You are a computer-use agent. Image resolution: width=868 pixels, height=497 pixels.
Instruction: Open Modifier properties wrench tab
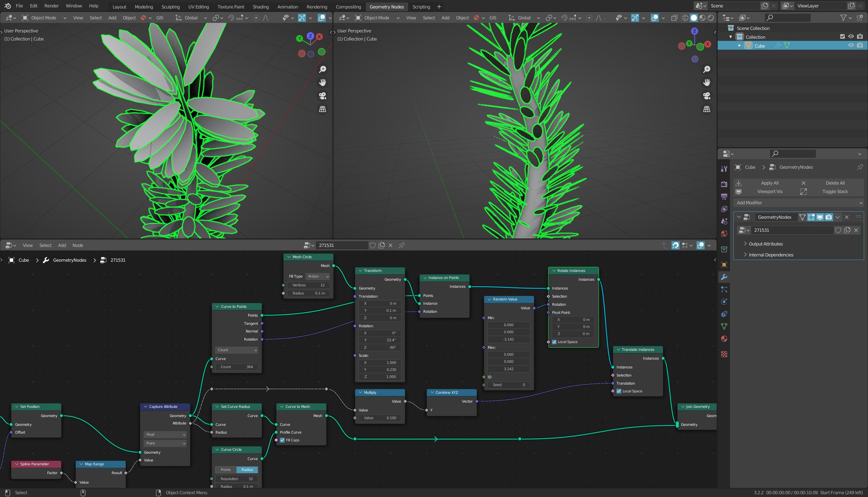[724, 277]
